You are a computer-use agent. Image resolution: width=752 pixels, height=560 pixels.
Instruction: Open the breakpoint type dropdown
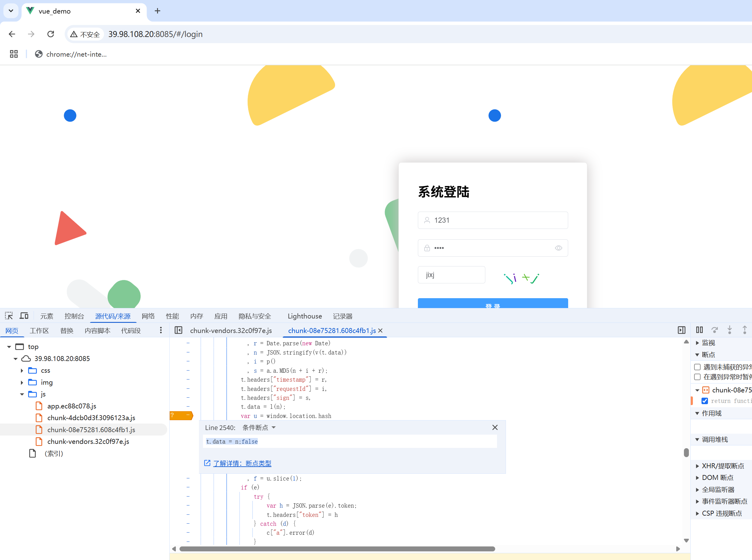pos(259,428)
